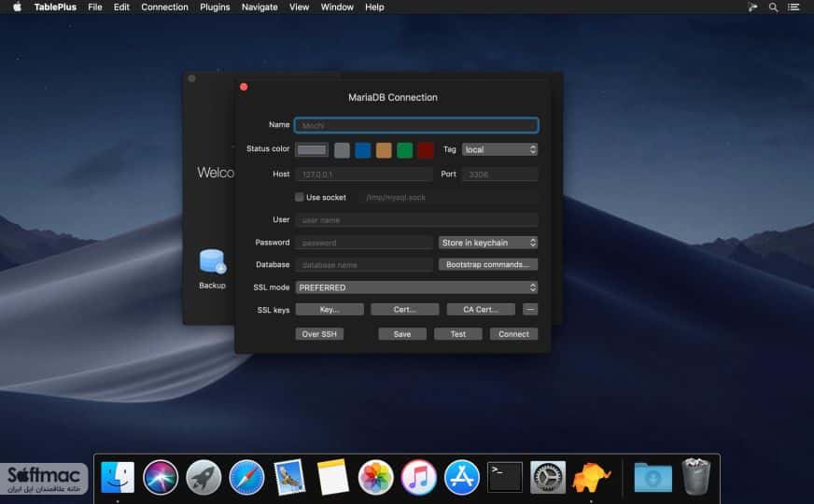
Task: Open System Preferences gear in dock
Action: point(548,477)
